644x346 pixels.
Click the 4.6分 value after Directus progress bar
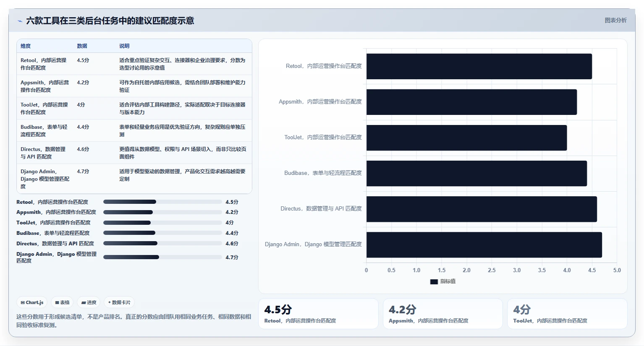tap(232, 244)
